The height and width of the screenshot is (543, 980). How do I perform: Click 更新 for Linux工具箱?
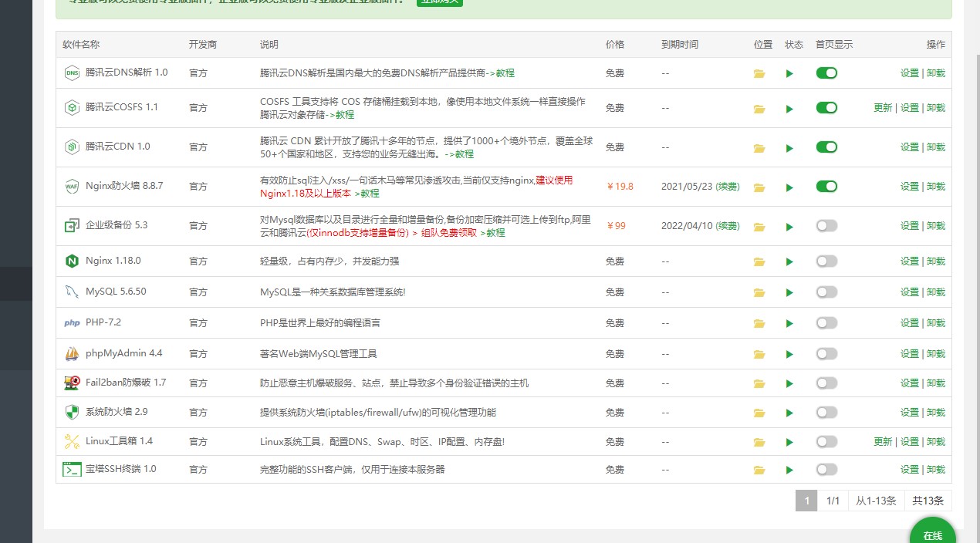[883, 442]
